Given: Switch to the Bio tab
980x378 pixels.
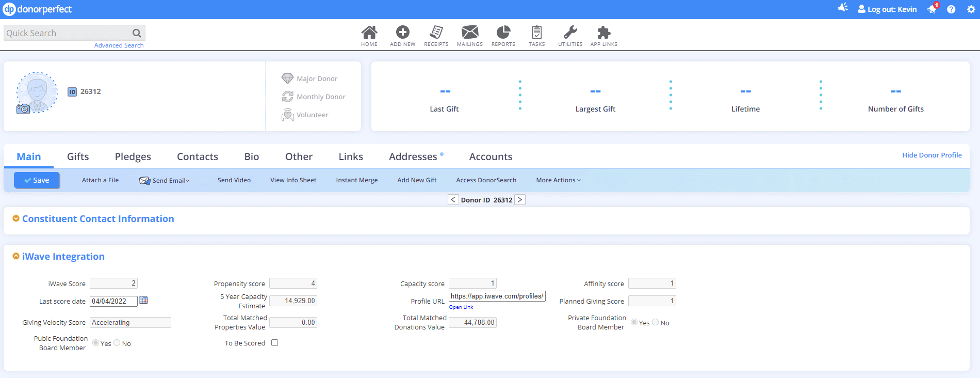Looking at the screenshot, I should 252,156.
